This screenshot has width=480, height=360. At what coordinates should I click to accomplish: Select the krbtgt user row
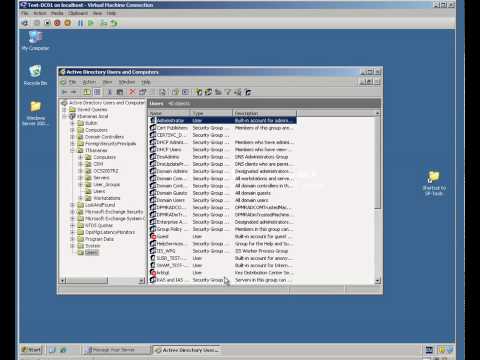coord(222,273)
